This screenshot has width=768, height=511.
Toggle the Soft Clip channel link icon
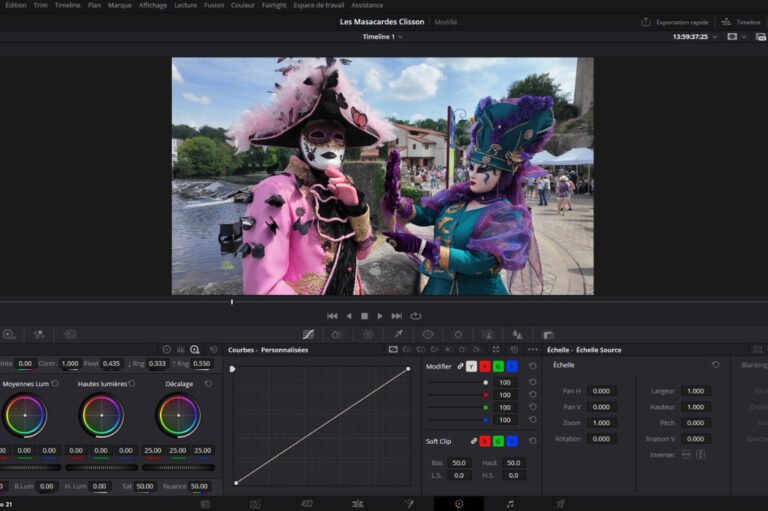474,441
